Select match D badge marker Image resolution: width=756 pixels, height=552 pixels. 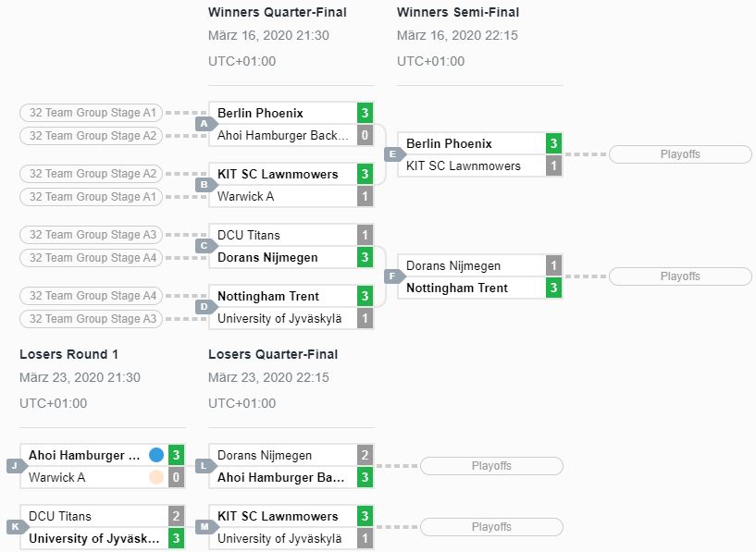point(205,307)
